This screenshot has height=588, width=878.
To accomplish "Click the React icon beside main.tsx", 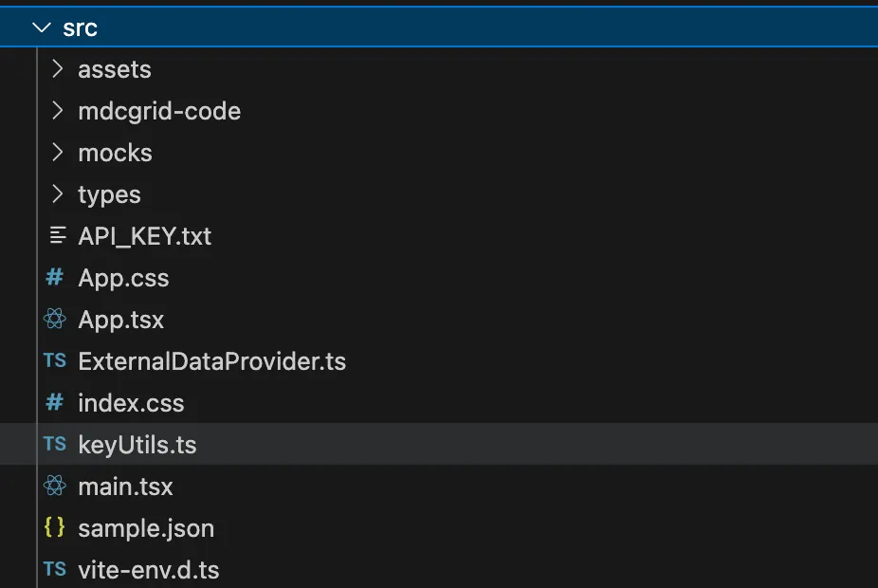I will (55, 487).
